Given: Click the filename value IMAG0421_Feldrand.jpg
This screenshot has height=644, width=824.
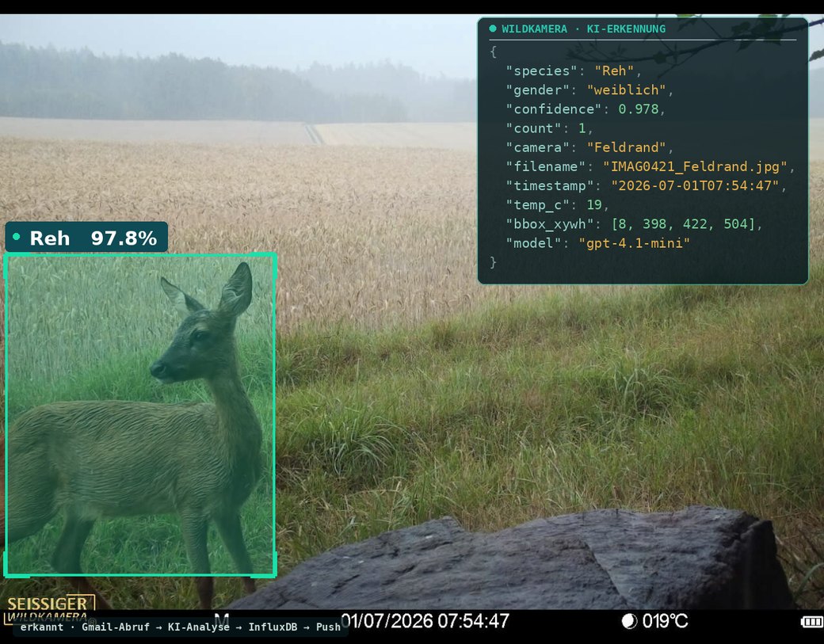Looking at the screenshot, I should tap(695, 166).
